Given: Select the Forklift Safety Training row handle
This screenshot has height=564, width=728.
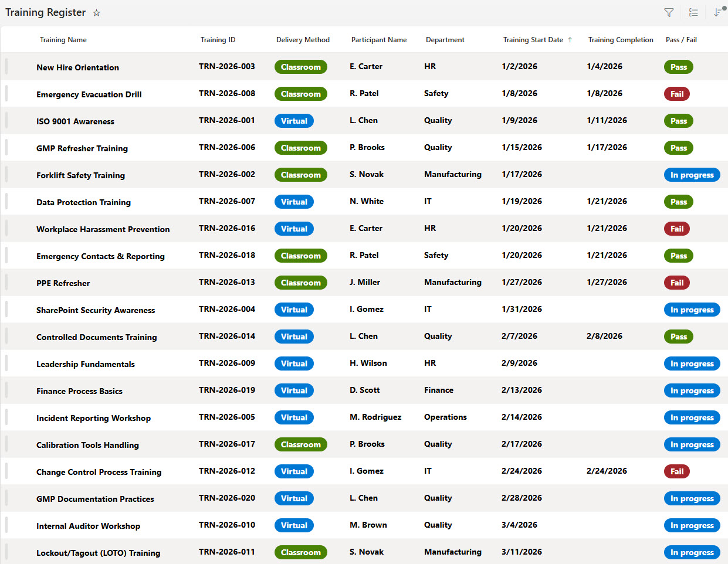Looking at the screenshot, I should tap(7, 175).
